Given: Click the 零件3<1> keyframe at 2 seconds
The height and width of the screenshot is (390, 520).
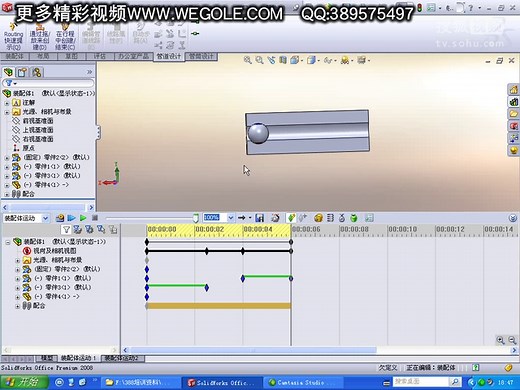Looking at the screenshot, I should point(207,287).
